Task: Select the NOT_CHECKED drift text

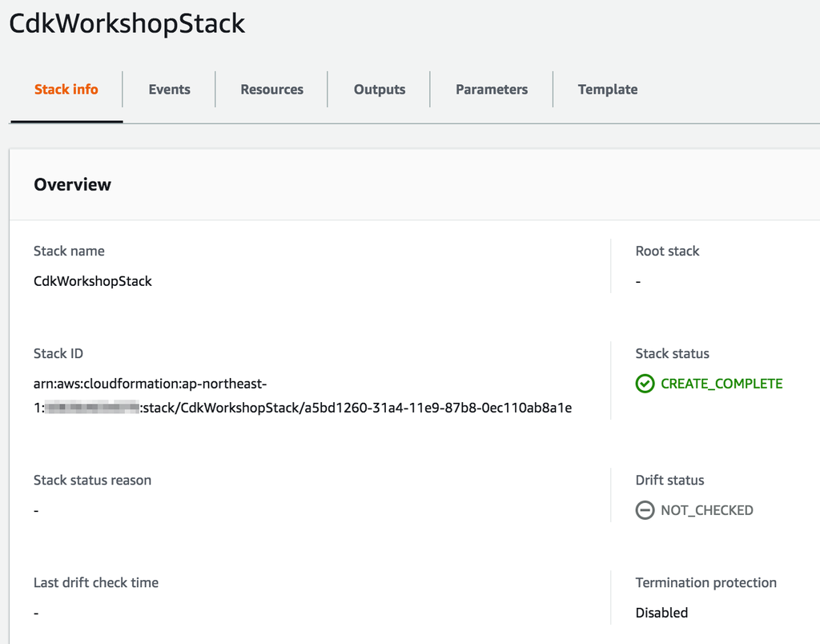Action: [707, 510]
